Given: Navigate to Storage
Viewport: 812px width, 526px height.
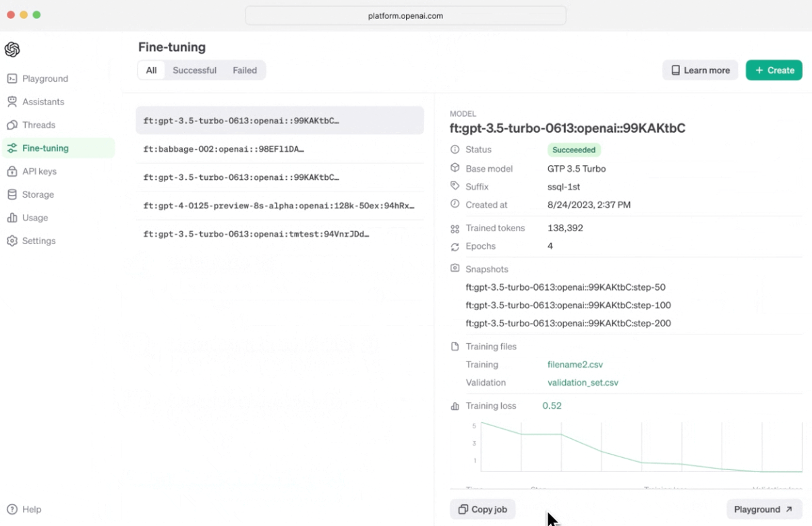Looking at the screenshot, I should pos(38,194).
